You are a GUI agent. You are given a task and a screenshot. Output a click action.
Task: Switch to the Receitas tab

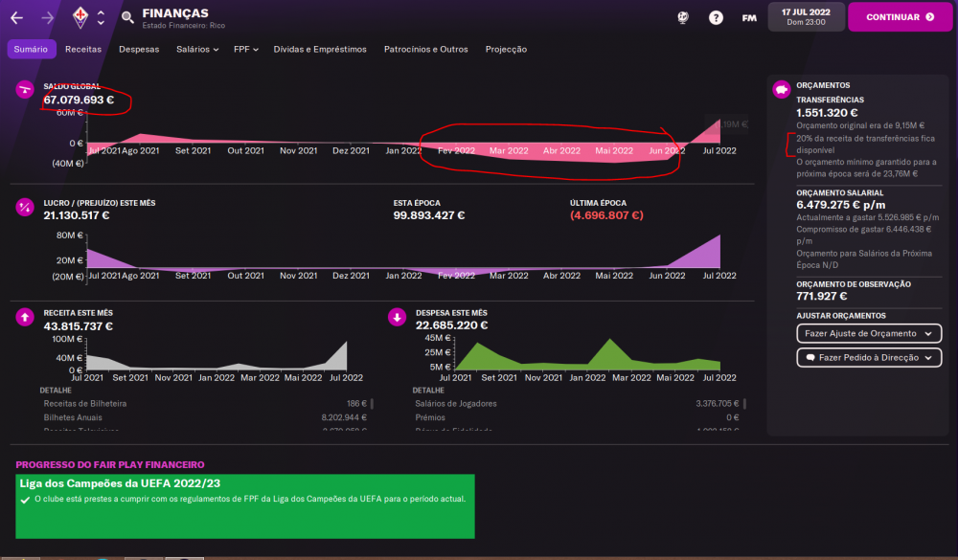pos(83,50)
